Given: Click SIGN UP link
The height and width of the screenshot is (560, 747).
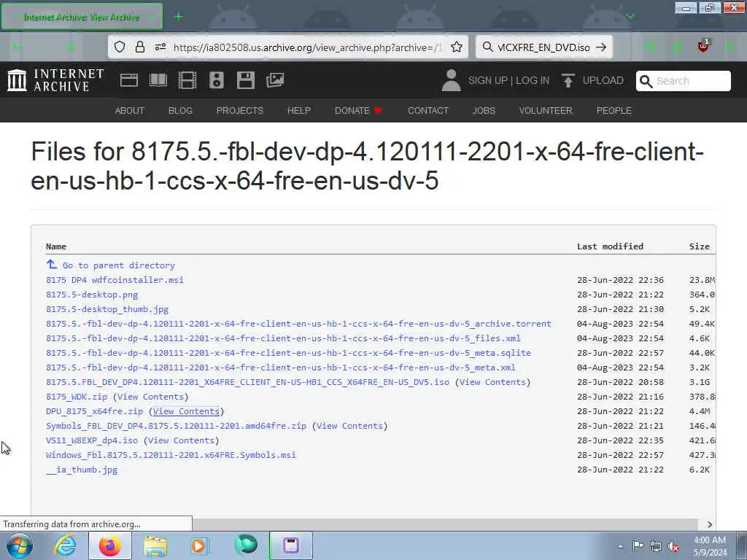Looking at the screenshot, I should pos(487,80).
